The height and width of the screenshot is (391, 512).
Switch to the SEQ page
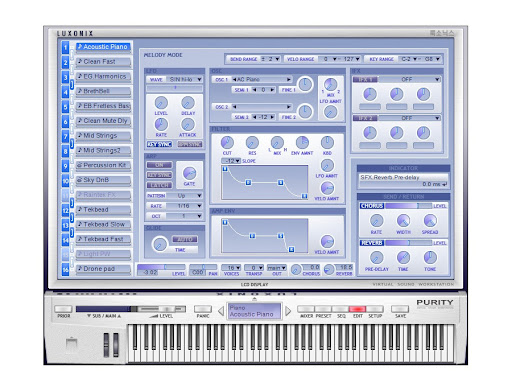coord(340,309)
